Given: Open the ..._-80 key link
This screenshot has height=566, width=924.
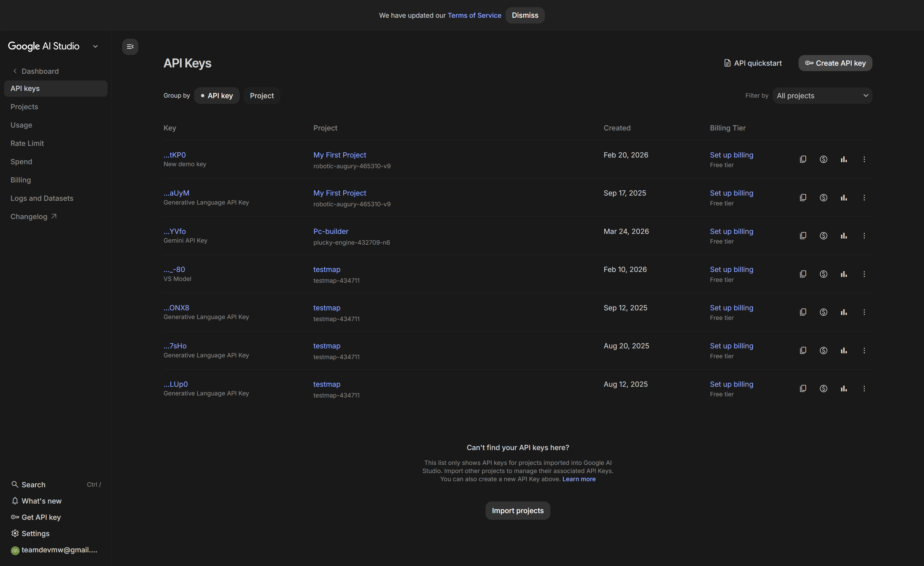Looking at the screenshot, I should [x=174, y=270].
